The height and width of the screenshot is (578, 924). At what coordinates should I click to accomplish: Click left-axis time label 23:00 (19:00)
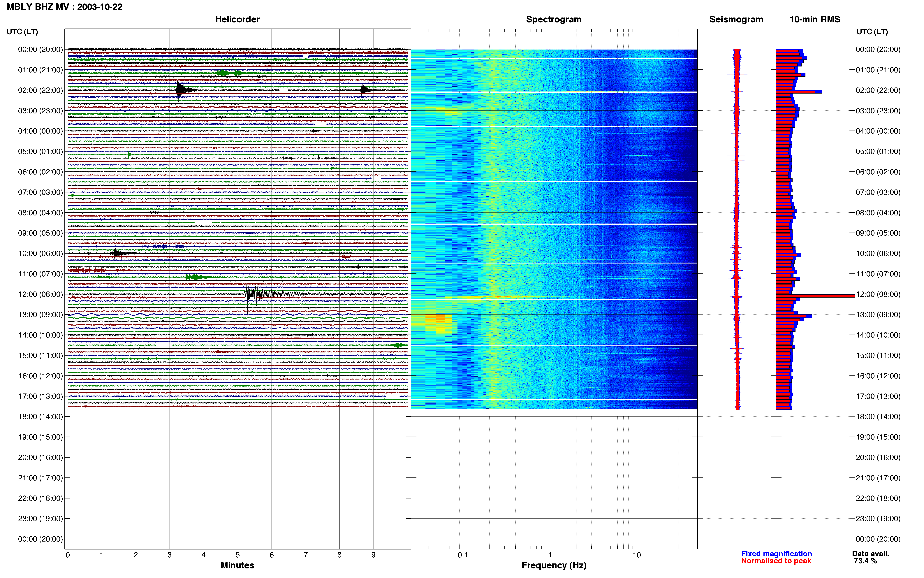click(x=41, y=519)
